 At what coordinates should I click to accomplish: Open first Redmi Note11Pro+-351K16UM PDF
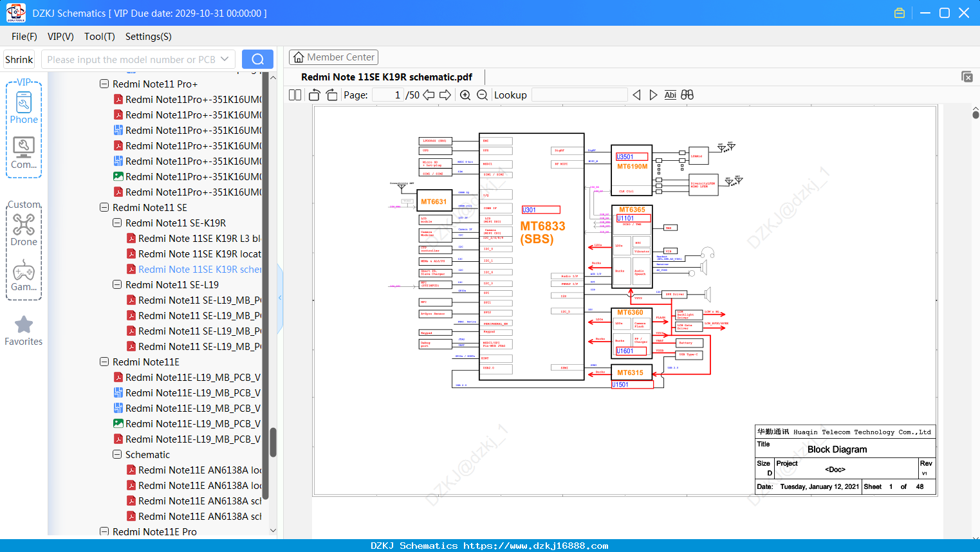(187, 100)
